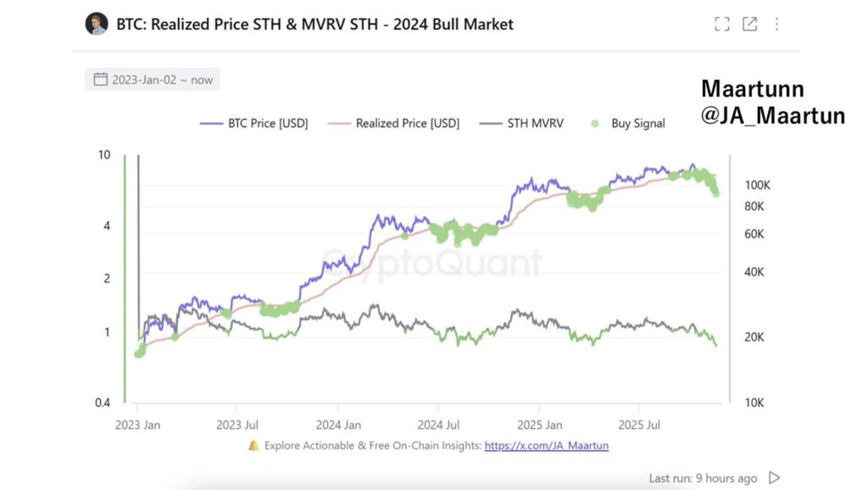The width and height of the screenshot is (868, 490).
Task: Click the author avatar next to the chart title
Action: [95, 24]
